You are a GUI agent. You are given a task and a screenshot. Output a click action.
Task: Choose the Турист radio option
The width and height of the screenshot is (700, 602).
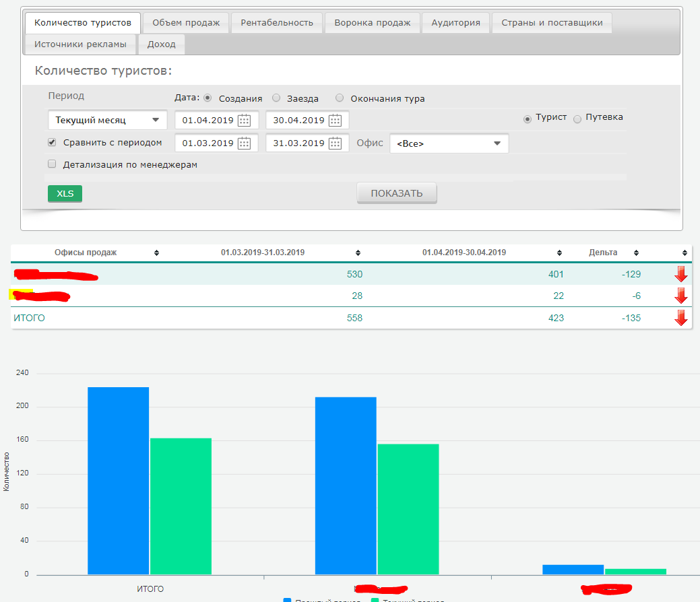pos(528,119)
